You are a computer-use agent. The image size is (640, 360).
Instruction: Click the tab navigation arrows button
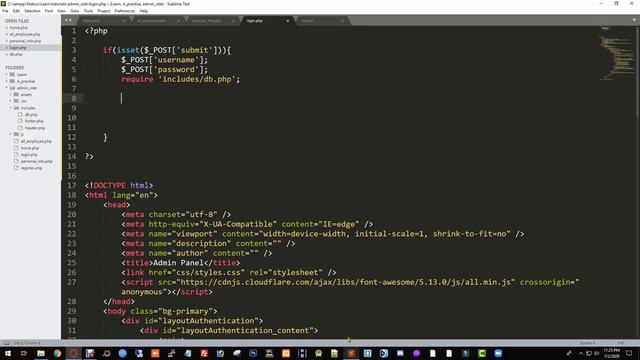[68, 20]
